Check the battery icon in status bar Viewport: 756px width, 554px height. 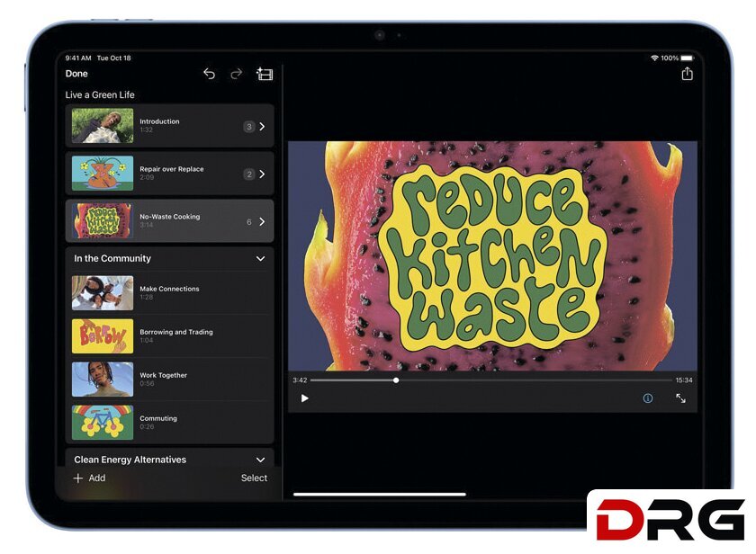688,58
